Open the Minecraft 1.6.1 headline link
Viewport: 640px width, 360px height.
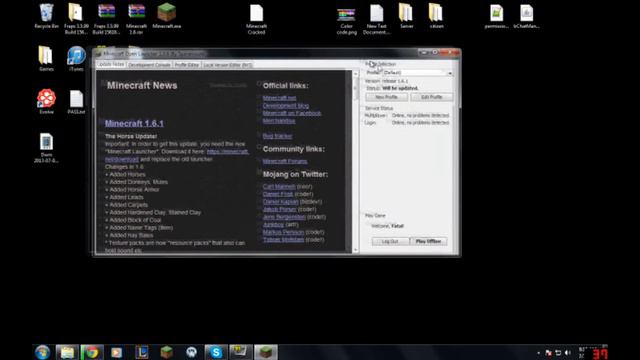point(134,123)
